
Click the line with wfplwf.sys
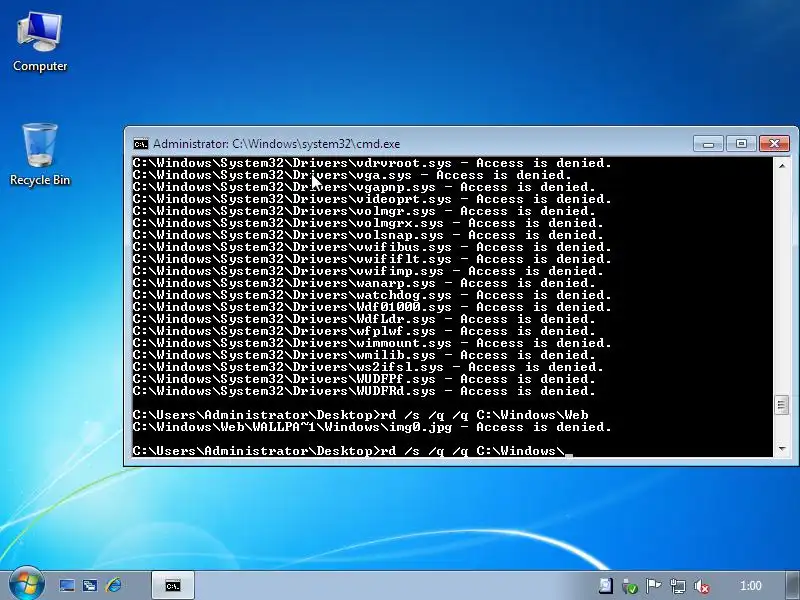pos(364,331)
